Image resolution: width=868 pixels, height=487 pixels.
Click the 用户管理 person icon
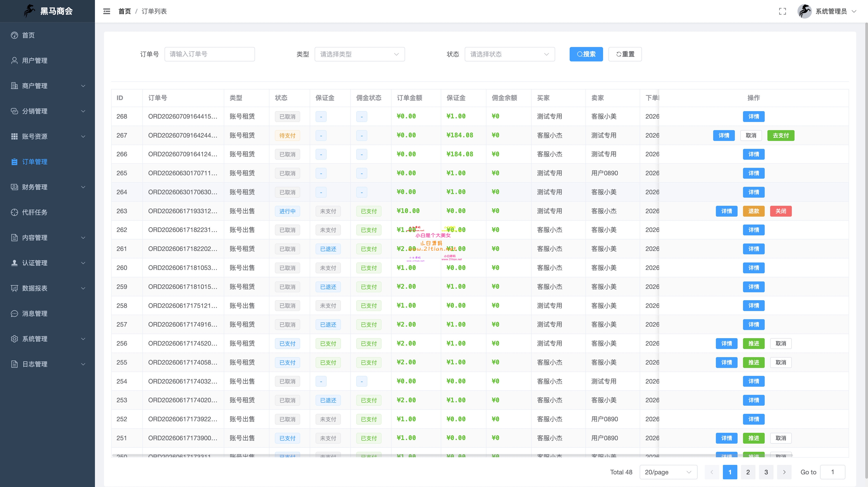pos(14,60)
